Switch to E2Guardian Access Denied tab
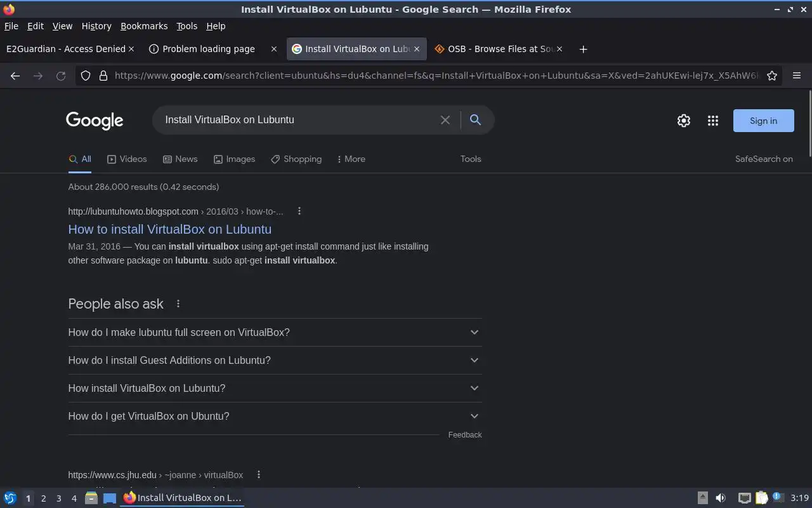Image resolution: width=812 pixels, height=508 pixels. (65, 49)
